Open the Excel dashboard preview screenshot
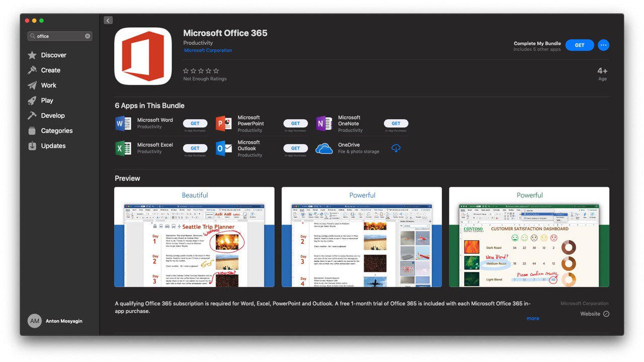This screenshot has width=644, height=362. pos(529,237)
